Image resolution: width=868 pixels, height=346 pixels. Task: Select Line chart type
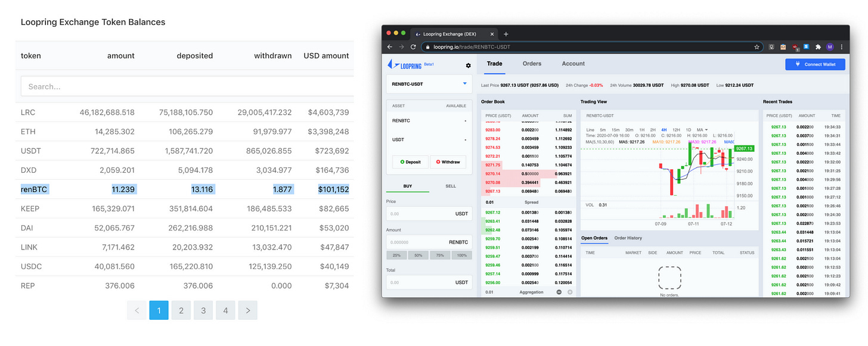[590, 130]
